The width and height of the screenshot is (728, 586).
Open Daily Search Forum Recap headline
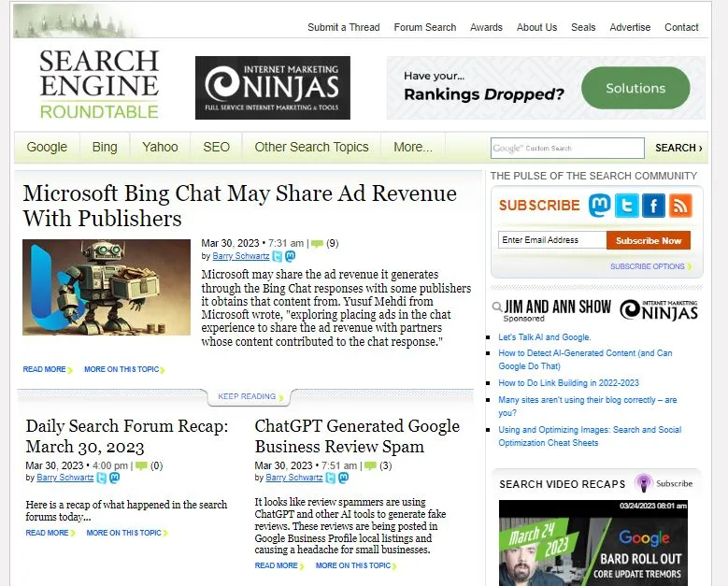tap(127, 436)
